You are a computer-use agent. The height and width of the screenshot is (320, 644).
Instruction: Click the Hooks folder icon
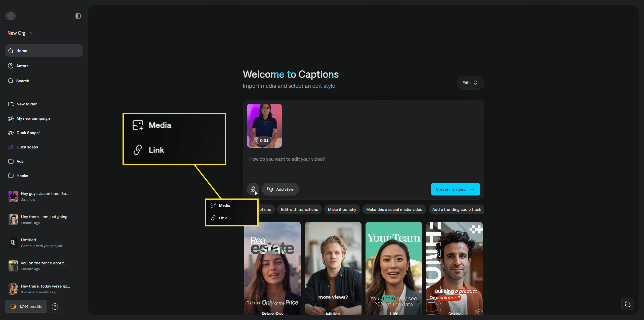click(x=11, y=176)
